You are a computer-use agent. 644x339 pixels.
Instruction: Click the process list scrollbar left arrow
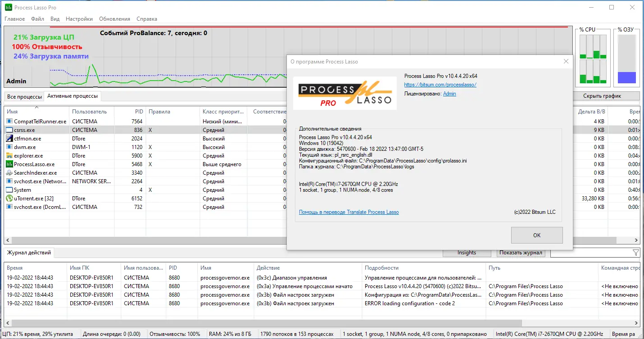[8, 240]
